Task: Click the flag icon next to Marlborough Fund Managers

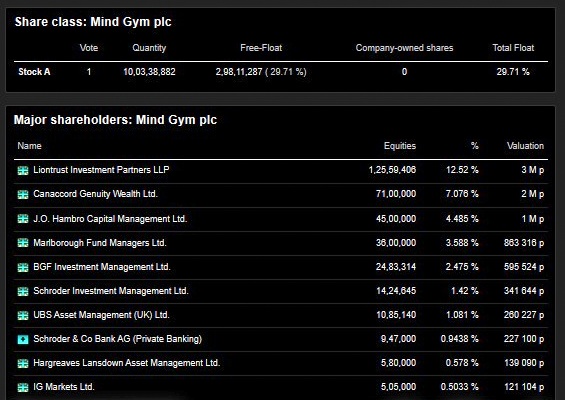Action: [x=23, y=243]
